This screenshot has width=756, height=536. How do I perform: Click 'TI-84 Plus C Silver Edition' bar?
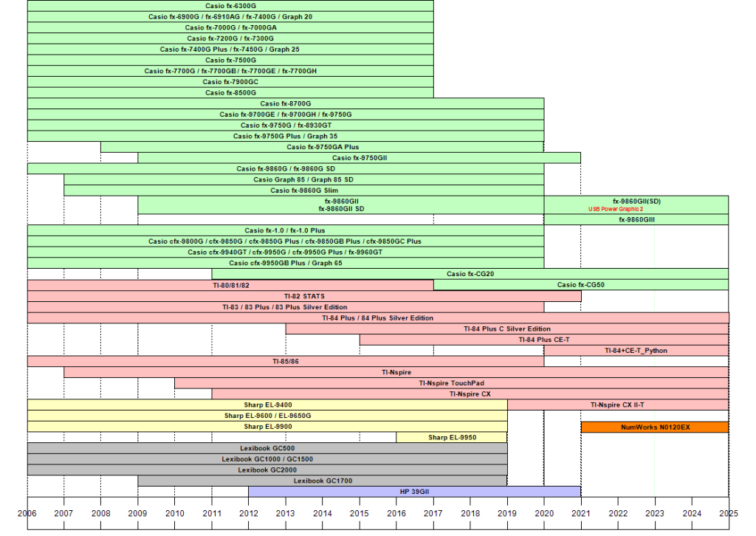507,329
